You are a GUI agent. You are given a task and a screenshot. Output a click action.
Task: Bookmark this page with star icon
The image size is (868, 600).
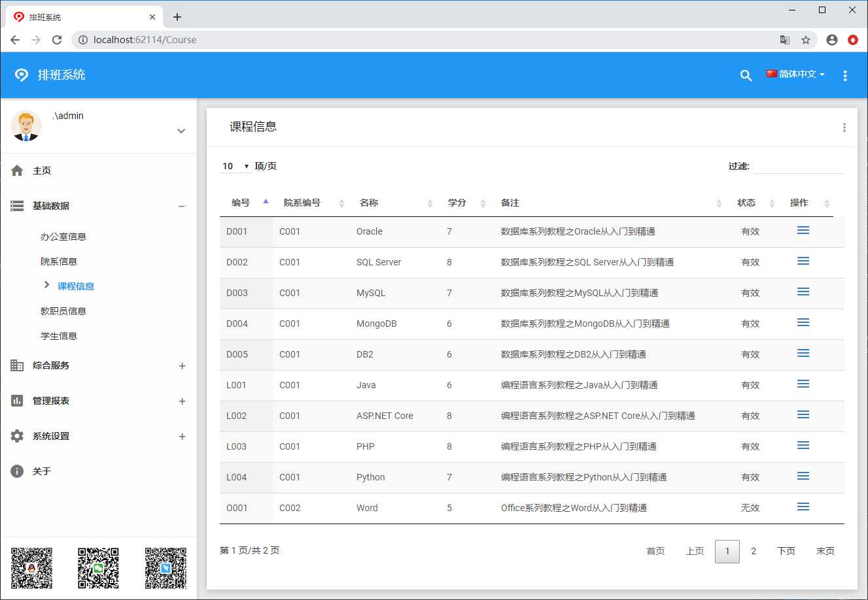point(806,40)
